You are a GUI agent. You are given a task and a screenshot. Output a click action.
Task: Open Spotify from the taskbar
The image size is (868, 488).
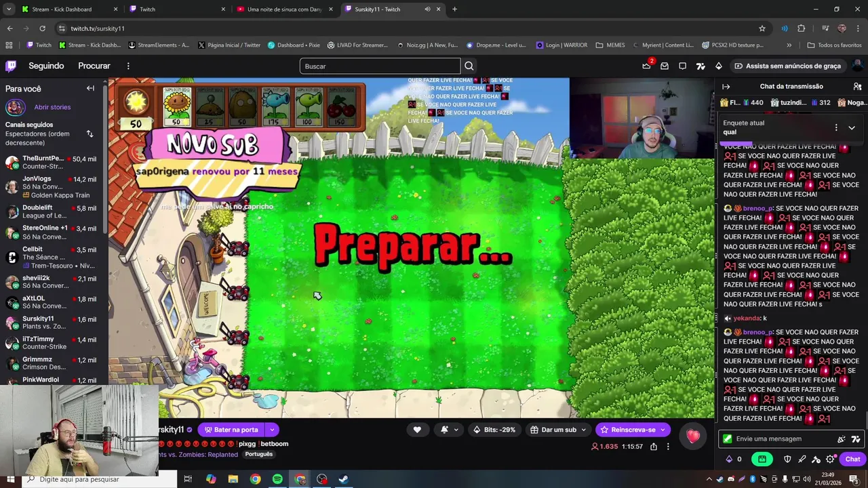277,479
